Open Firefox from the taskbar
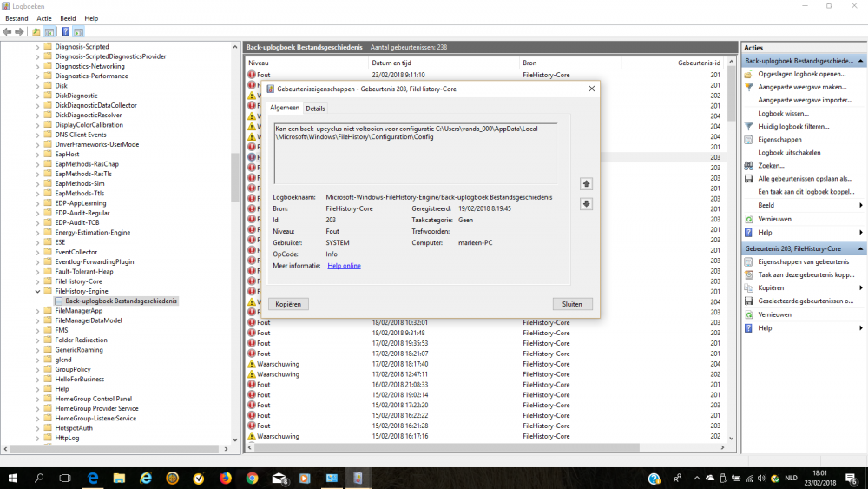The width and height of the screenshot is (868, 489). pos(226,478)
